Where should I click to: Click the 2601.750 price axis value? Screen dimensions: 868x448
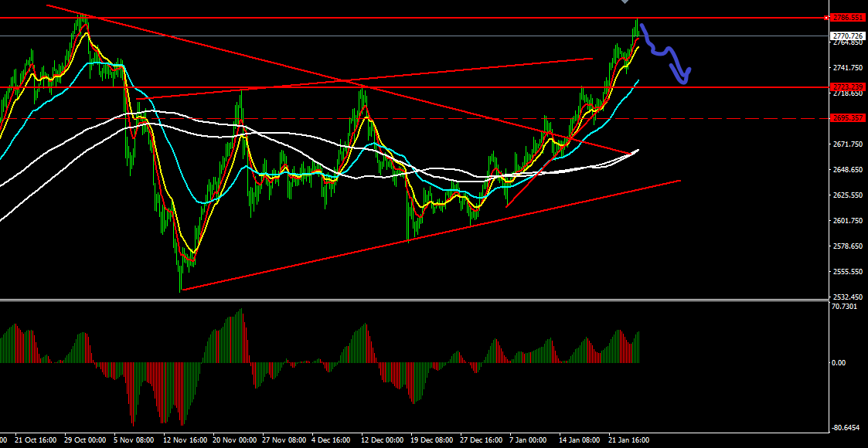[x=848, y=220]
